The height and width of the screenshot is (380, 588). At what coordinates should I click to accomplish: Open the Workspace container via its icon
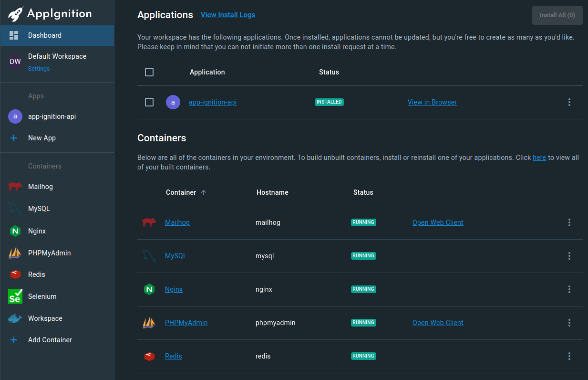15,318
